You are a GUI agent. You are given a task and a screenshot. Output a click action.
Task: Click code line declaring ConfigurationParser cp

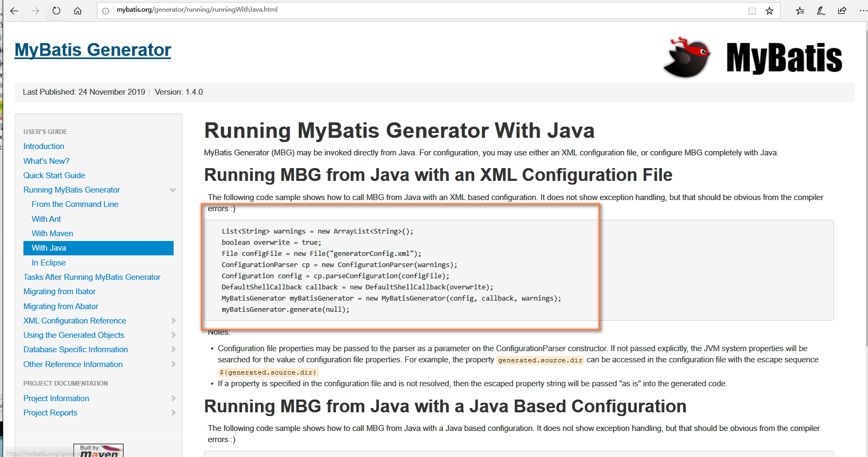click(x=339, y=265)
